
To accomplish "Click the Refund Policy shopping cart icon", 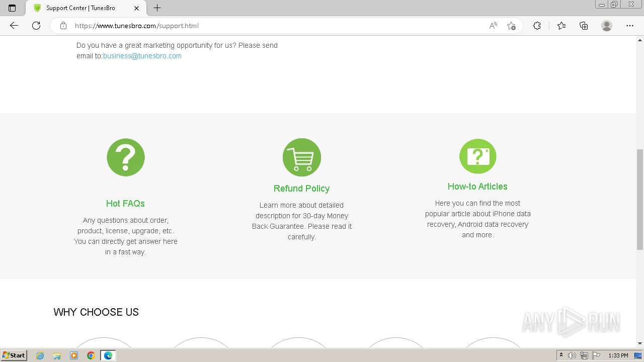I will pyautogui.click(x=302, y=157).
